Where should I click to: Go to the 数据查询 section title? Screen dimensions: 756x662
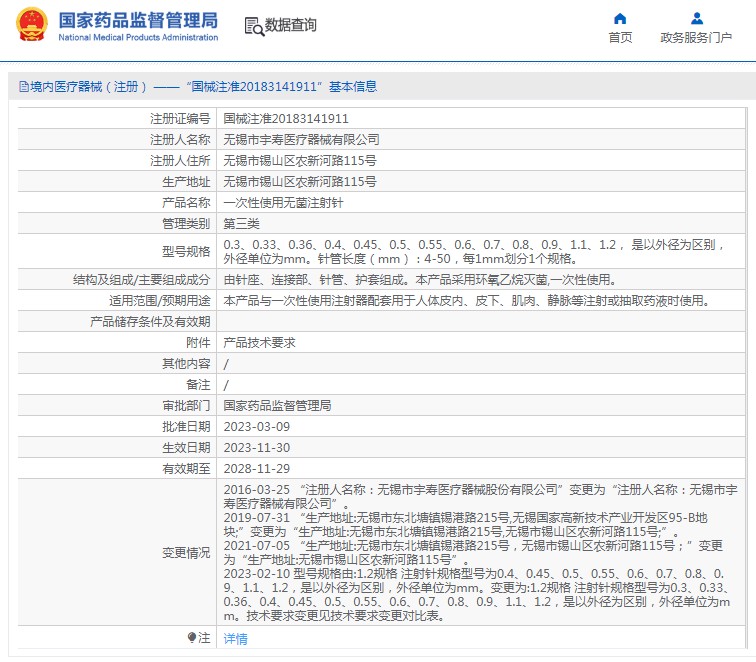point(291,26)
